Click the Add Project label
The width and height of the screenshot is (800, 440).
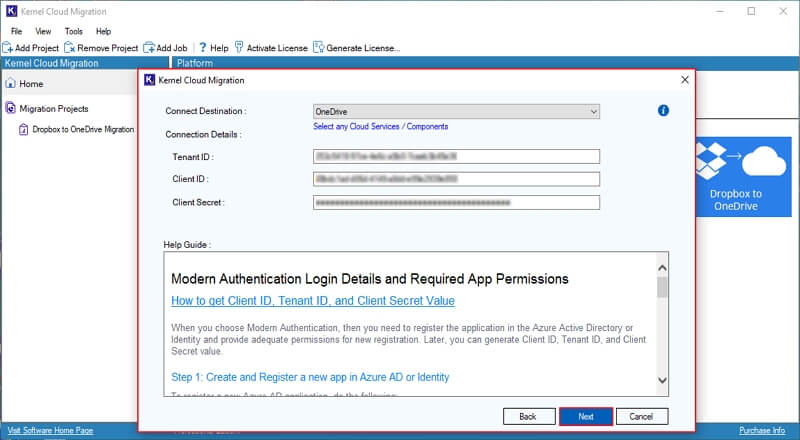(x=37, y=48)
